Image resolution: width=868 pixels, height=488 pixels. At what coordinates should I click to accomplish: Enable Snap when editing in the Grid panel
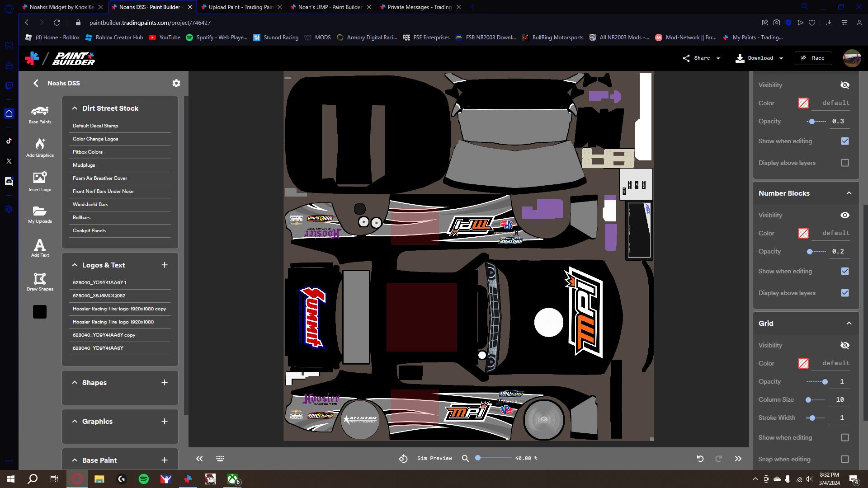click(844, 459)
